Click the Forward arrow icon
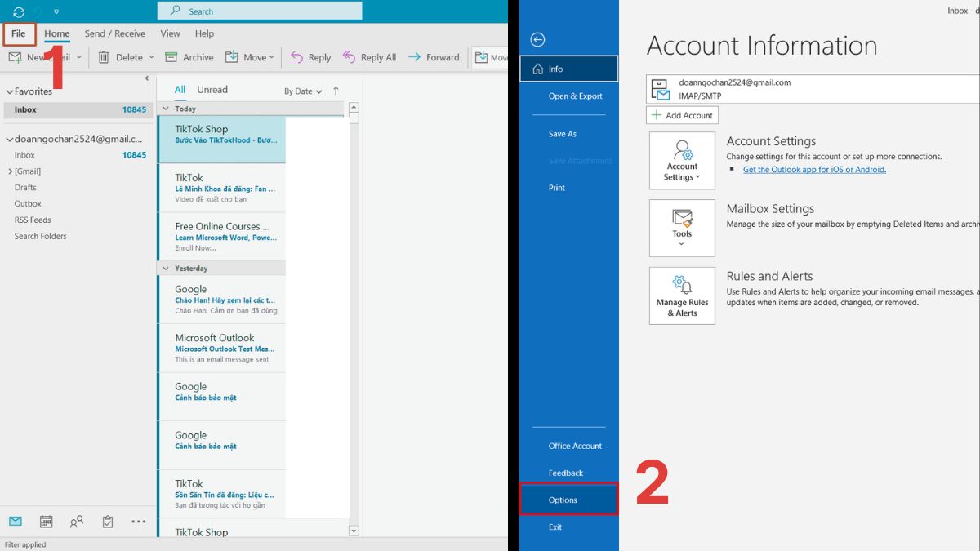 pyautogui.click(x=414, y=57)
